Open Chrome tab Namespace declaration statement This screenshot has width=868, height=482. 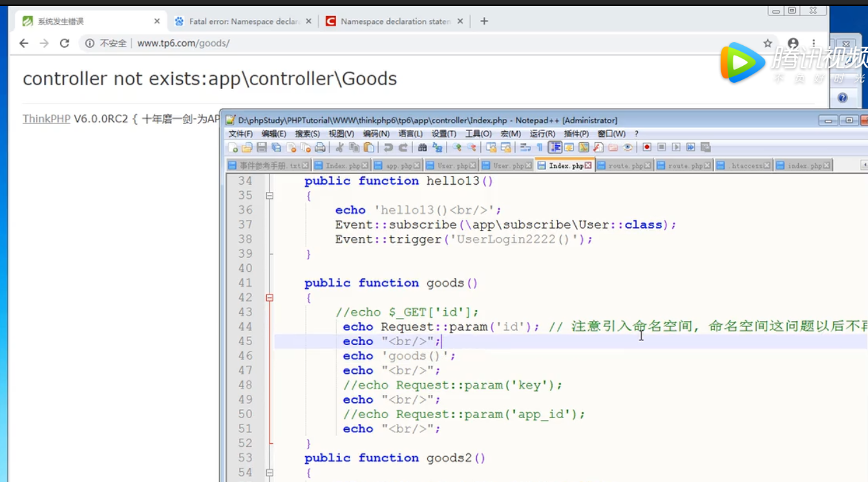395,21
